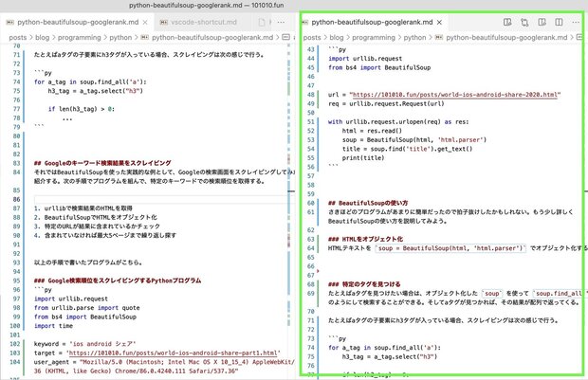Split the right editor with split icon

pyautogui.click(x=559, y=22)
